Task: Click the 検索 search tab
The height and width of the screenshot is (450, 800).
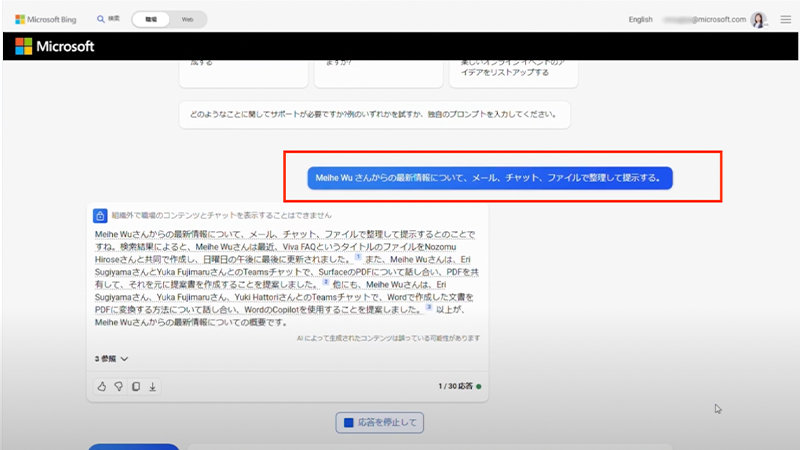Action: coord(109,19)
